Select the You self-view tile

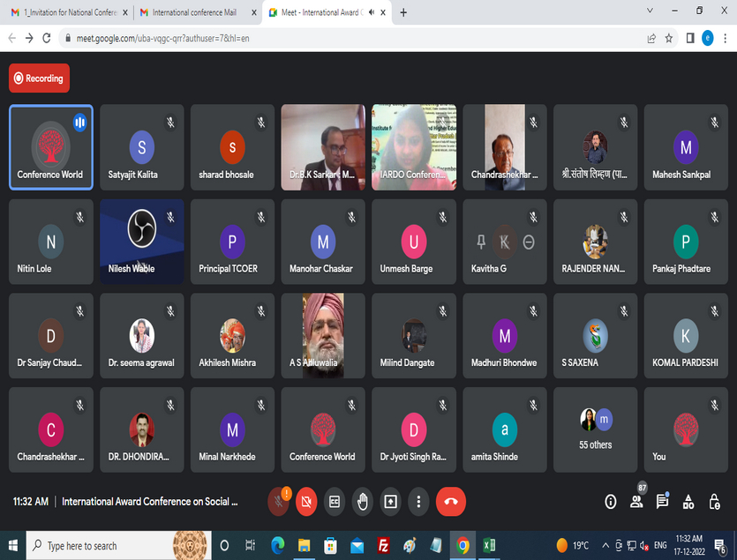[686, 429]
